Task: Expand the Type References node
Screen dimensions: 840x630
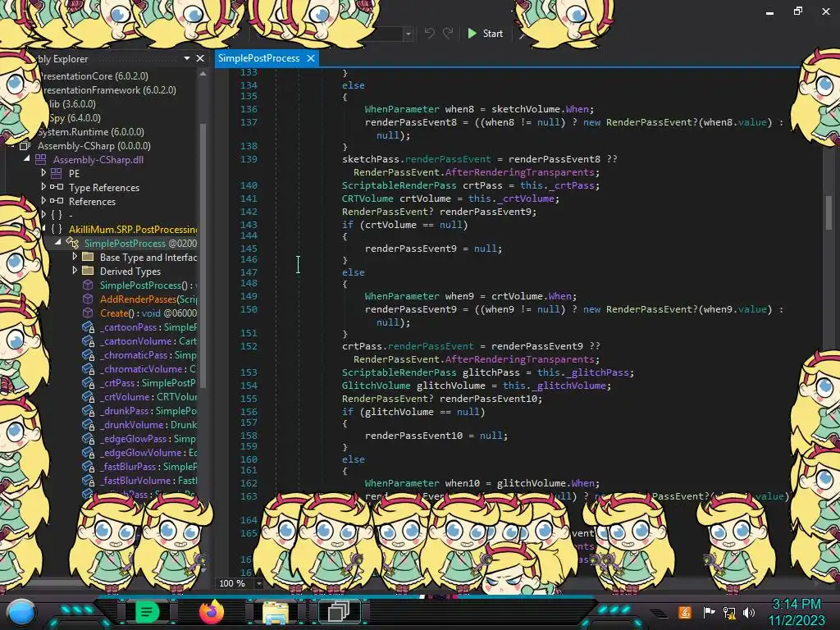Action: [43, 187]
